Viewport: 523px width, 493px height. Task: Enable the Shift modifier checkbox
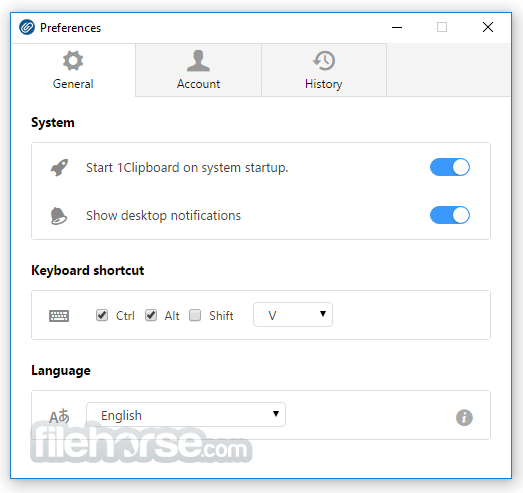tap(195, 315)
